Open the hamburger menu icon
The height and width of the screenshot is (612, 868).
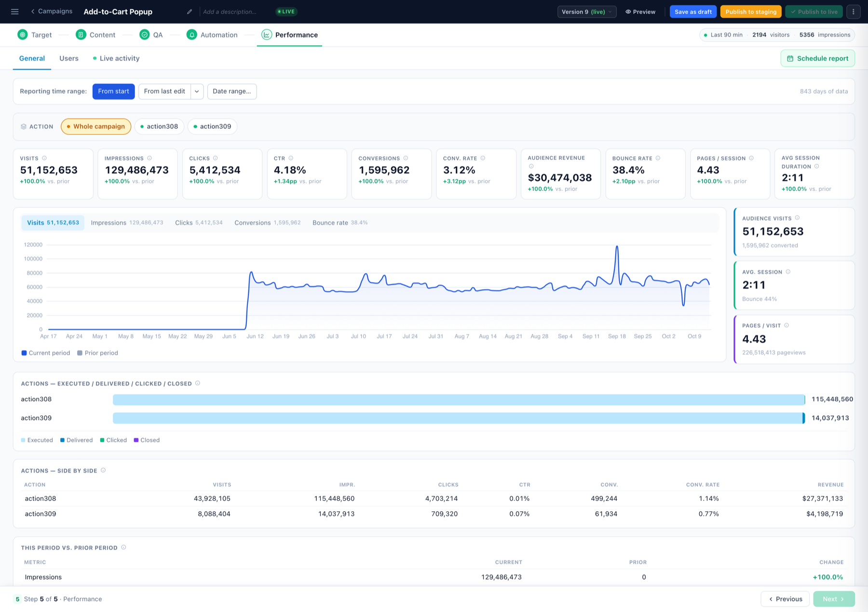click(15, 12)
